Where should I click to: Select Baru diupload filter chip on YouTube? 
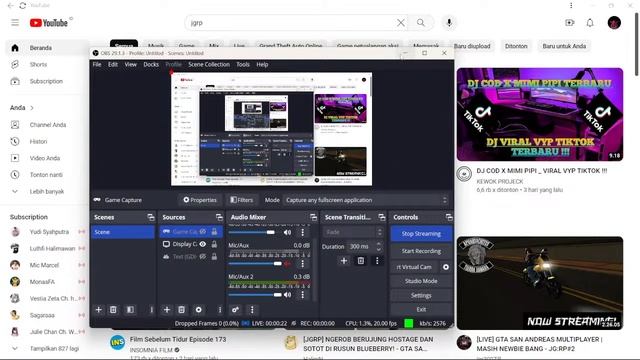coord(472,46)
